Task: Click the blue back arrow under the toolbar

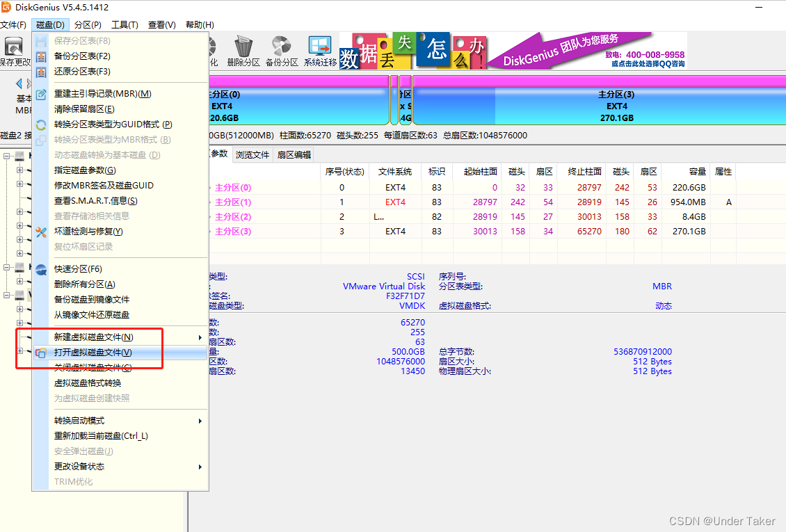Action: [x=19, y=83]
